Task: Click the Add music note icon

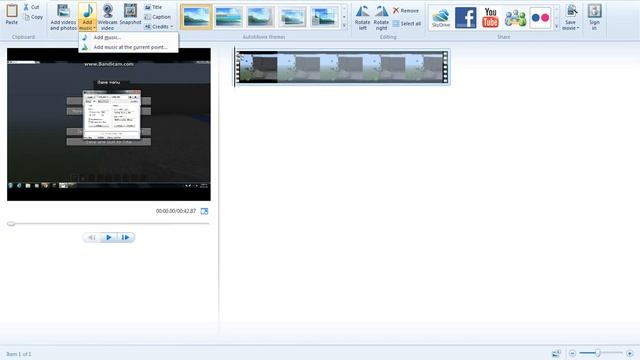Action: (x=87, y=11)
